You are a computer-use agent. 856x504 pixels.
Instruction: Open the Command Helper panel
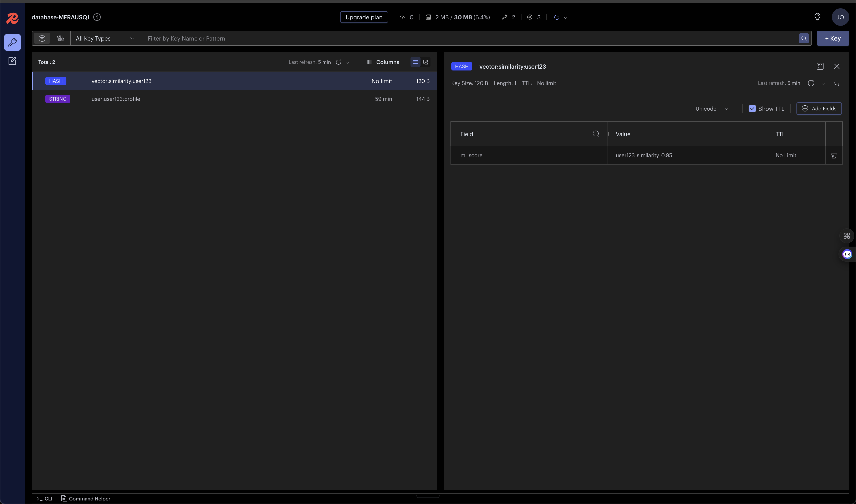click(x=86, y=499)
